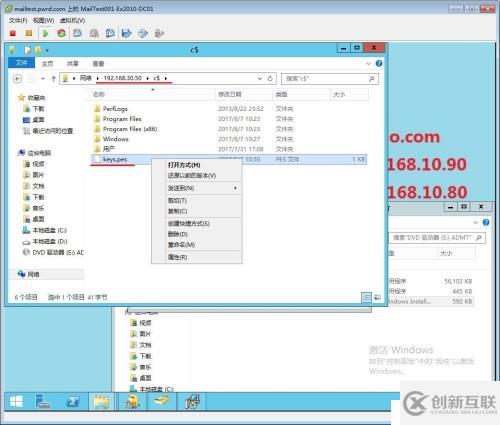The height and width of the screenshot is (425, 500).
Task: Open the blue File tab in Explorer
Action: point(21,63)
